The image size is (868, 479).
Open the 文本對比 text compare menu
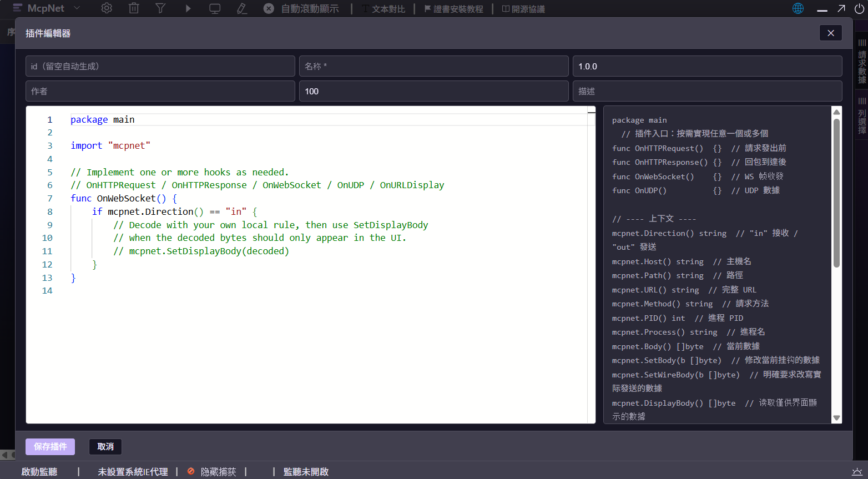click(383, 9)
